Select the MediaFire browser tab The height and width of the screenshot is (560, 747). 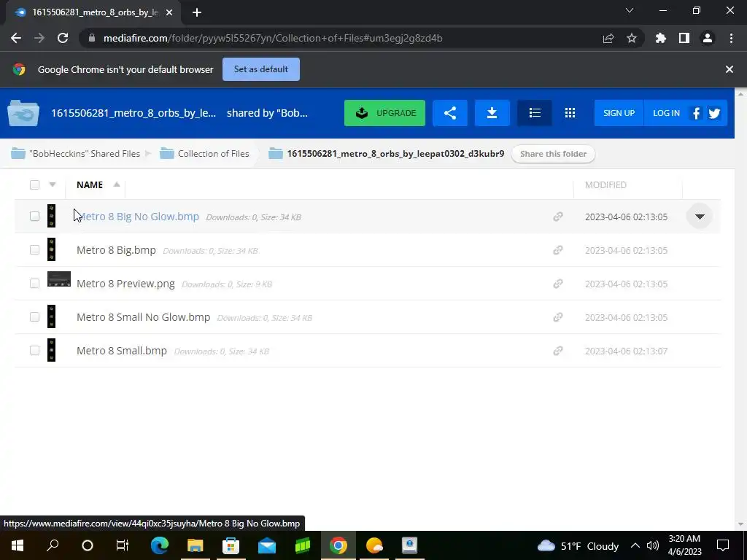[93, 12]
